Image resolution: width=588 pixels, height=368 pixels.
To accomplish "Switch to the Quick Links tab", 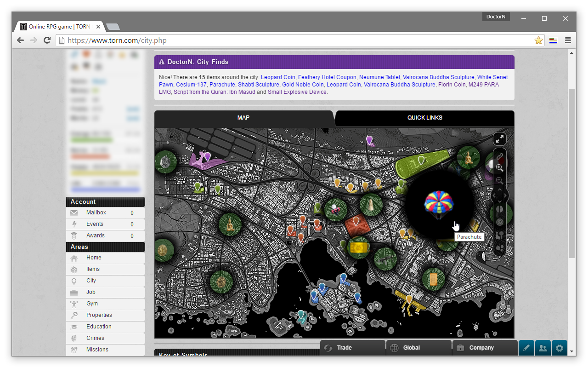I will [425, 118].
